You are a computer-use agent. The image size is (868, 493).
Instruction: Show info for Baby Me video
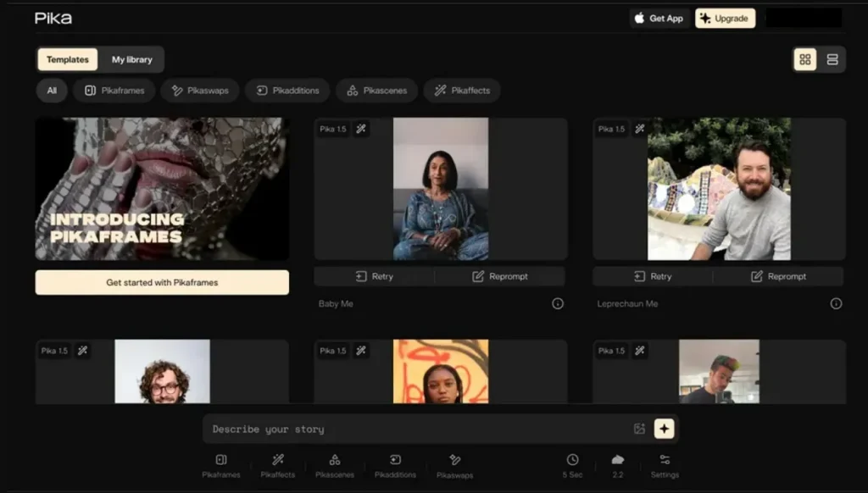point(558,304)
